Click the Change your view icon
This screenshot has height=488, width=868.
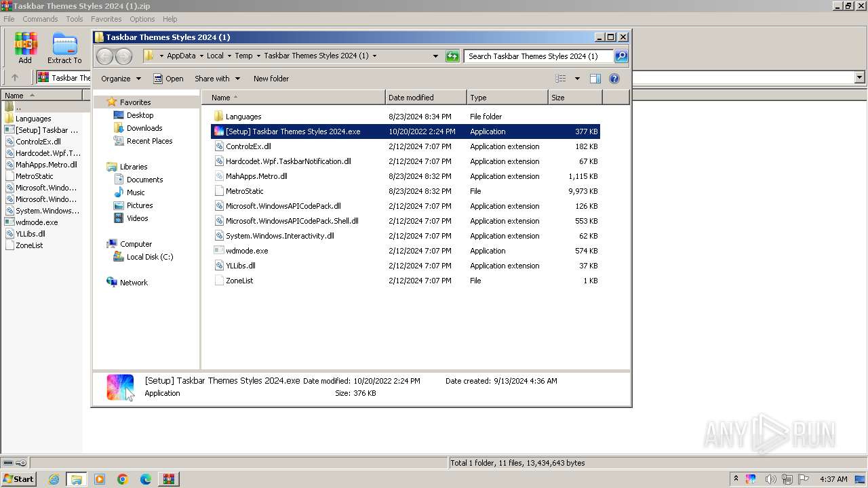click(560, 79)
